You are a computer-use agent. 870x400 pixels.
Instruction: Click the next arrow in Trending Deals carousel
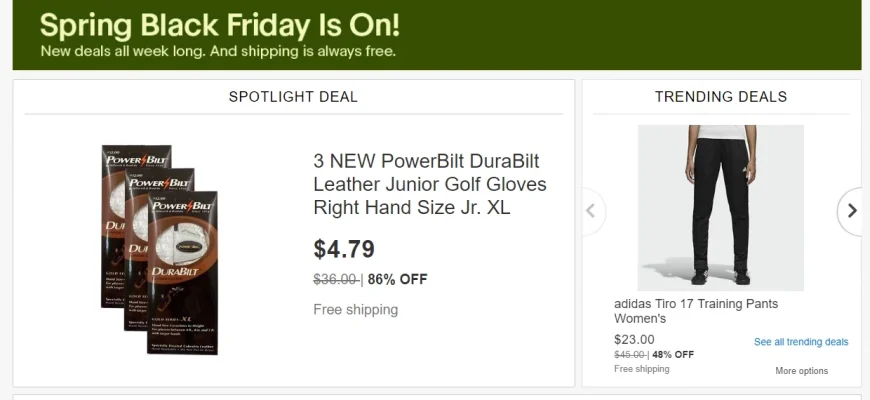tap(852, 210)
